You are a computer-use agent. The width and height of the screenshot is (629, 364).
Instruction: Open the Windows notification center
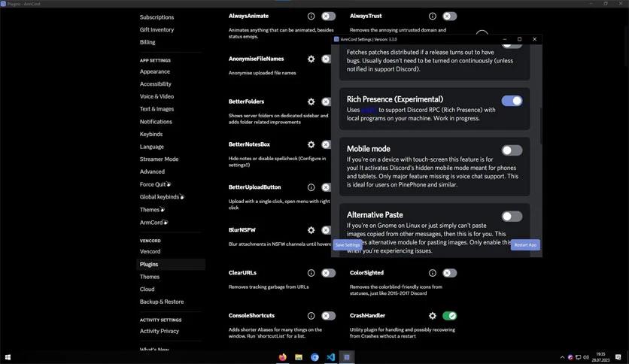618,357
